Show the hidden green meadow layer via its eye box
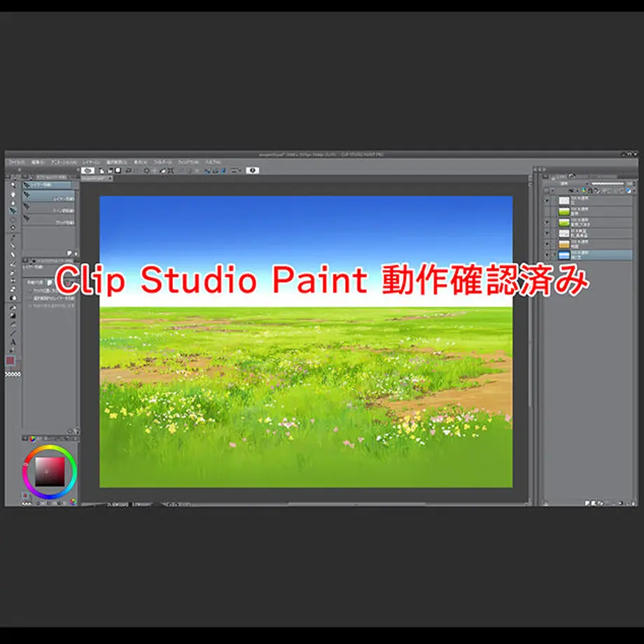Image resolution: width=644 pixels, height=644 pixels. (547, 211)
